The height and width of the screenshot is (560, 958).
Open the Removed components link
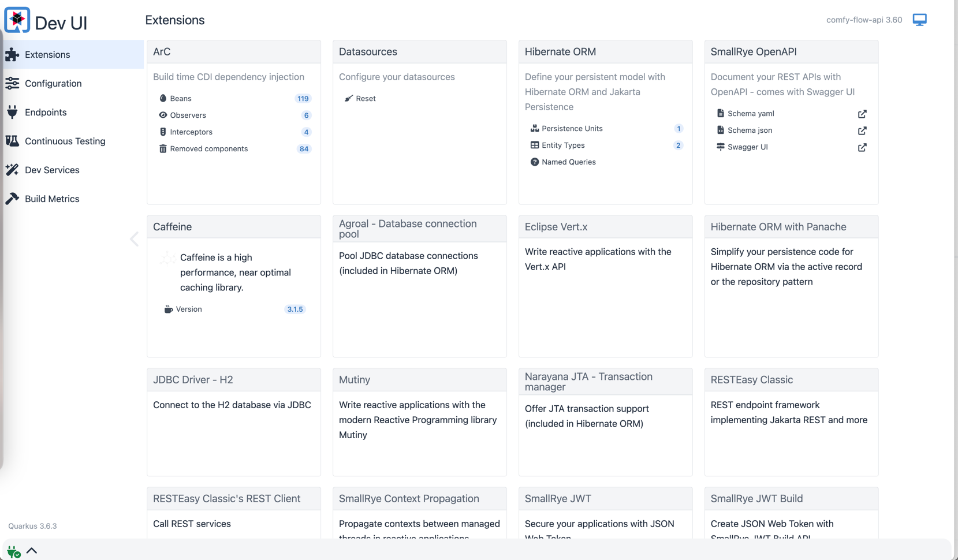pos(208,149)
